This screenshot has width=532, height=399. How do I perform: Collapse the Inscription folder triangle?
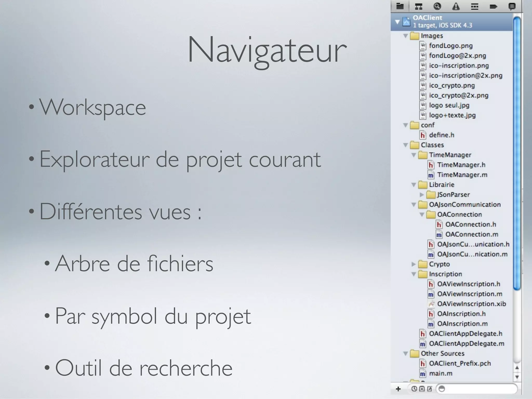414,274
